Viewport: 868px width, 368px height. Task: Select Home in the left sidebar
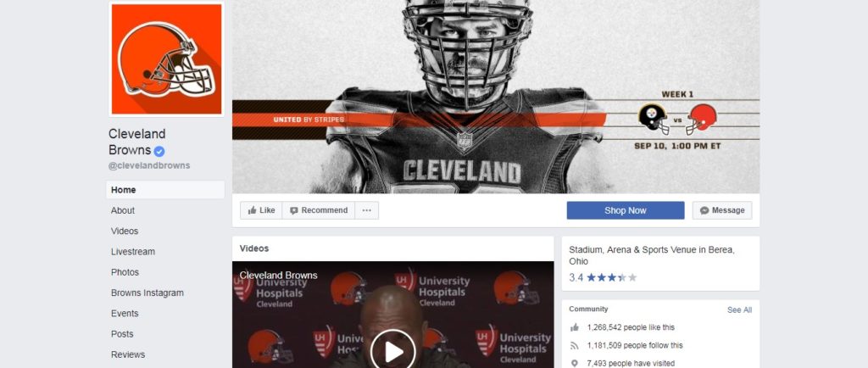click(x=124, y=190)
